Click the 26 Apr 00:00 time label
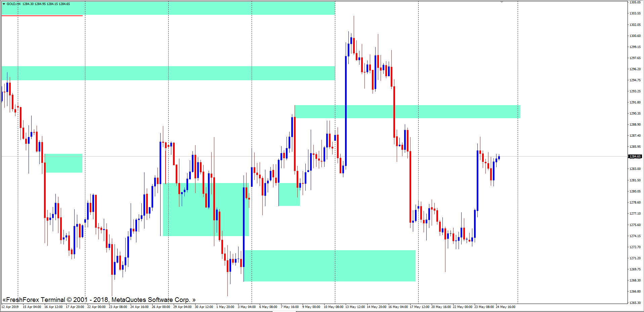This screenshot has height=312, width=644. (x=161, y=307)
